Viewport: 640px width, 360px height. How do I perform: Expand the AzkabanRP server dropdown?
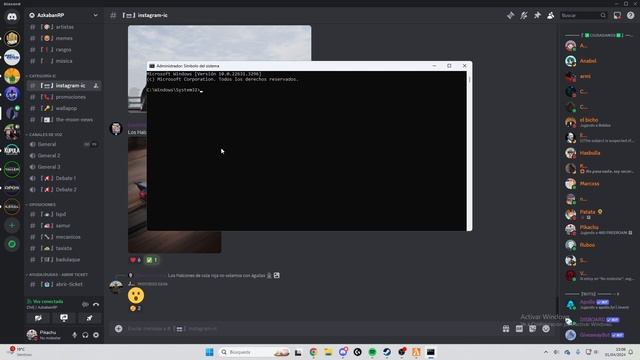[95, 15]
